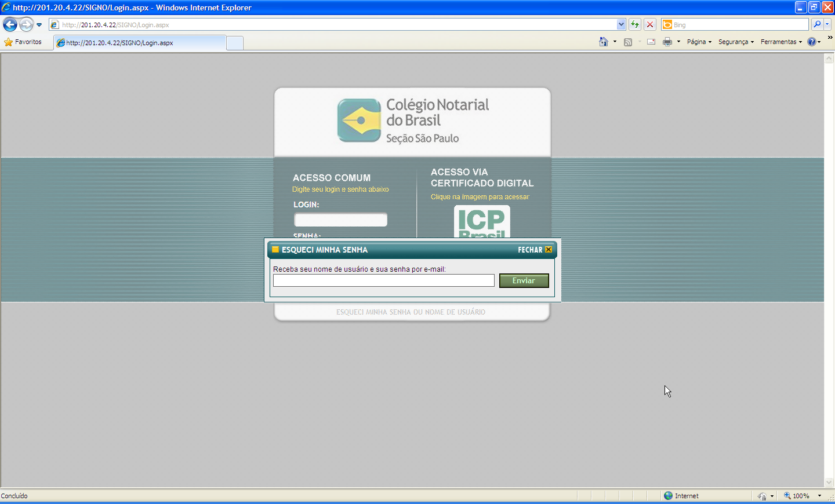Viewport: 835px width, 504px height.
Task: Expand the zoom level dropdown arrow
Action: (819, 496)
